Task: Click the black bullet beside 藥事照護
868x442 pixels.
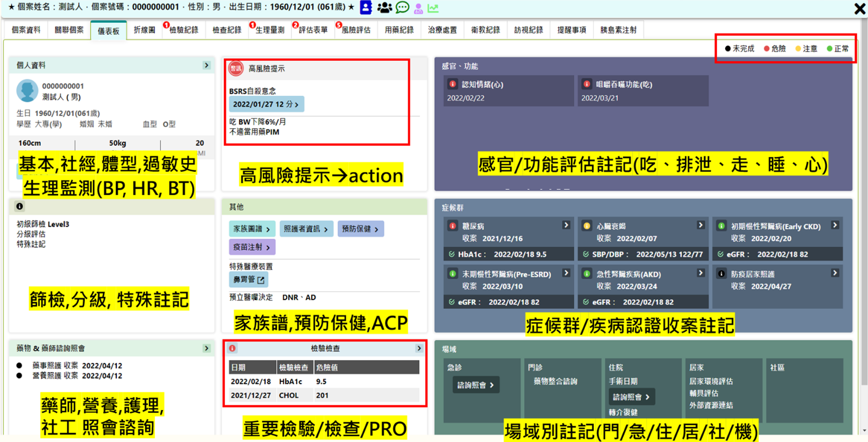Action: [20, 366]
